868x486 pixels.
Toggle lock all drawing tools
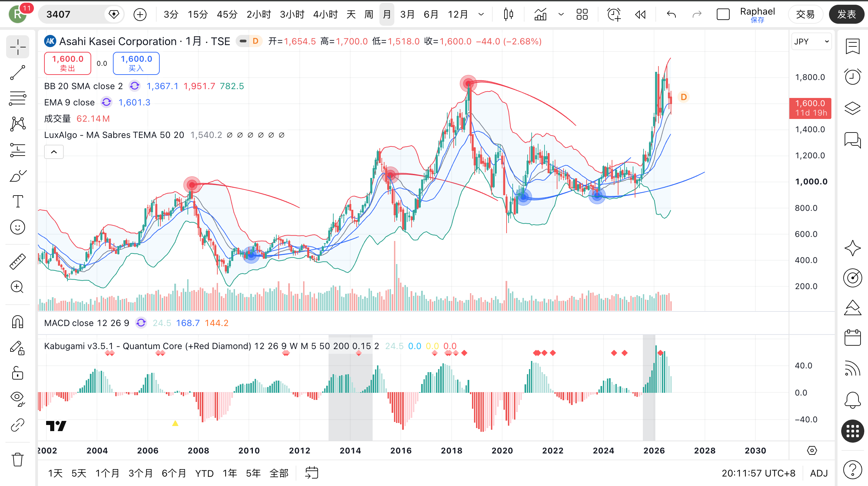pyautogui.click(x=18, y=373)
